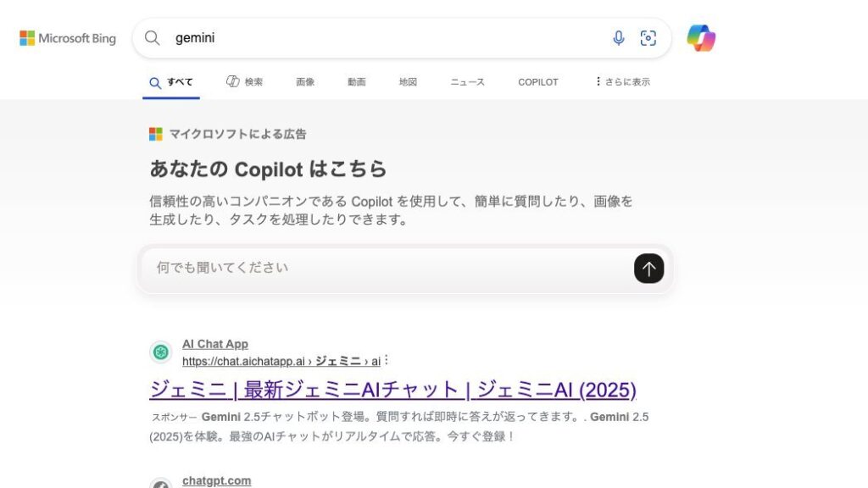Select the 地図 tab
This screenshot has width=868, height=488.
[409, 82]
